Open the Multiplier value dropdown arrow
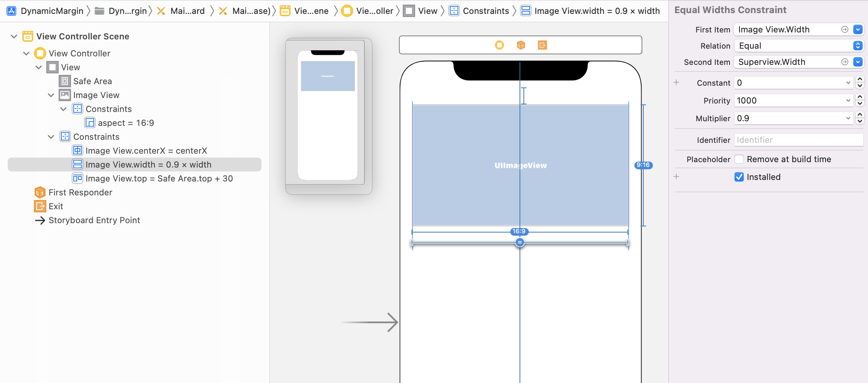The height and width of the screenshot is (383, 868). tap(848, 118)
